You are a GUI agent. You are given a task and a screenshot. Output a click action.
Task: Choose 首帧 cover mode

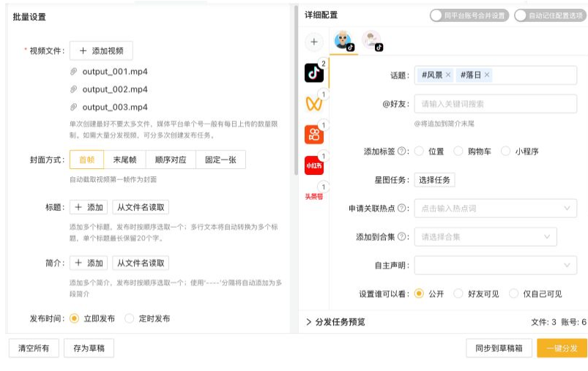(87, 160)
